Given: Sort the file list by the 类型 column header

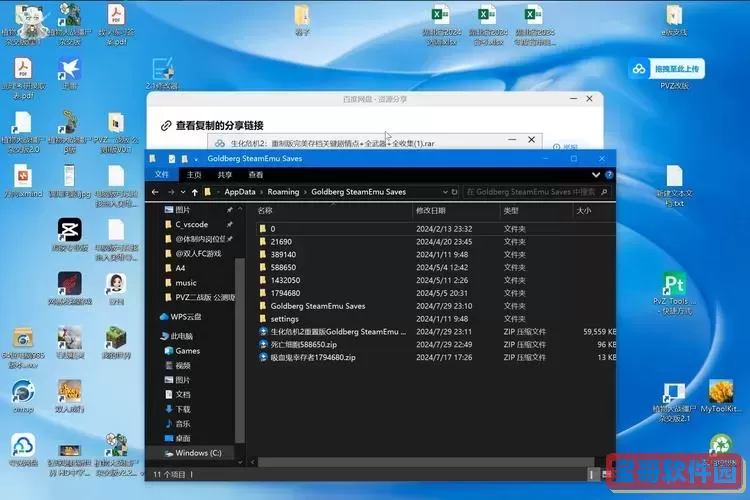Looking at the screenshot, I should (x=536, y=211).
